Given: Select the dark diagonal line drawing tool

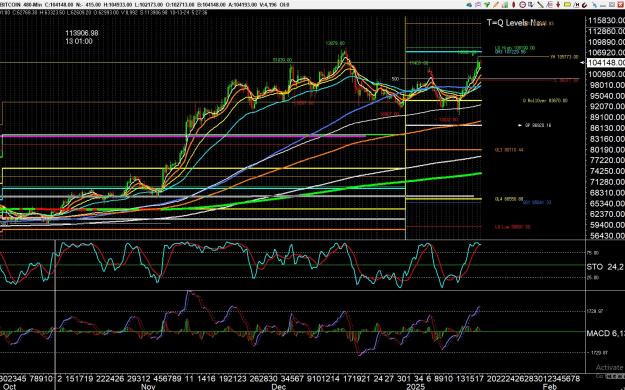Looking at the screenshot, I should coord(540,5).
